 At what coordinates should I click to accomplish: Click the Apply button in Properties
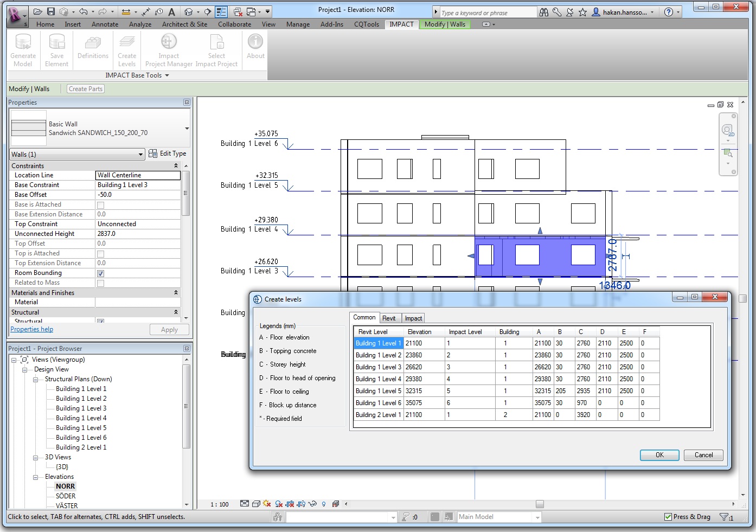[x=169, y=329]
